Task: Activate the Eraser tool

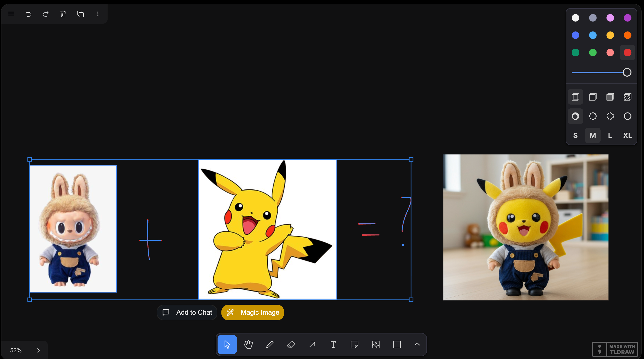Action: 291,345
